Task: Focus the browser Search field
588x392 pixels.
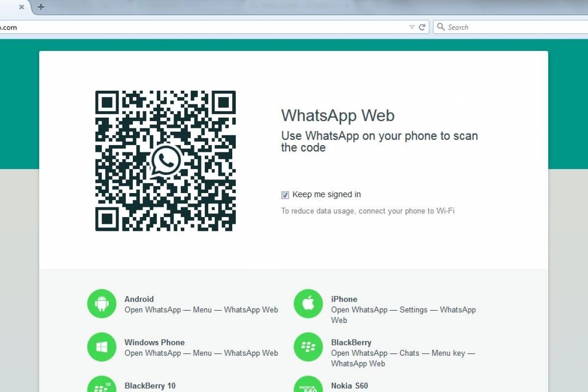Action: (511, 27)
